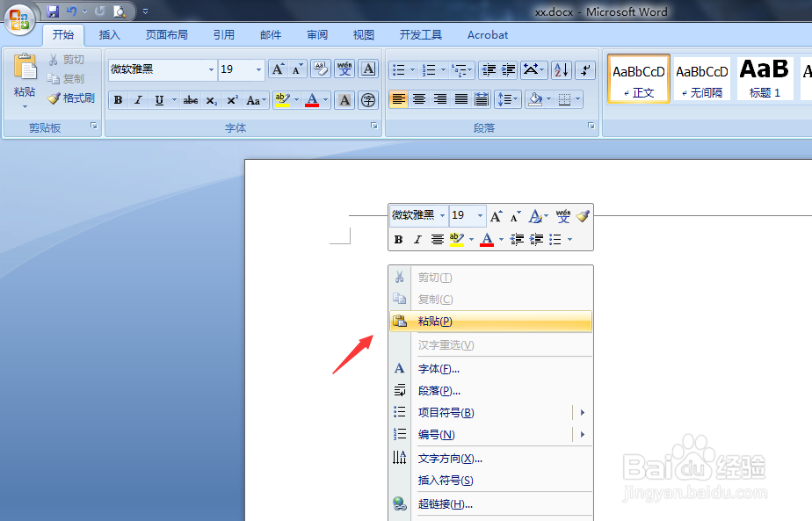Viewport: 812px width, 521px height.
Task: Set mini toolbar font color red
Action: tap(487, 239)
